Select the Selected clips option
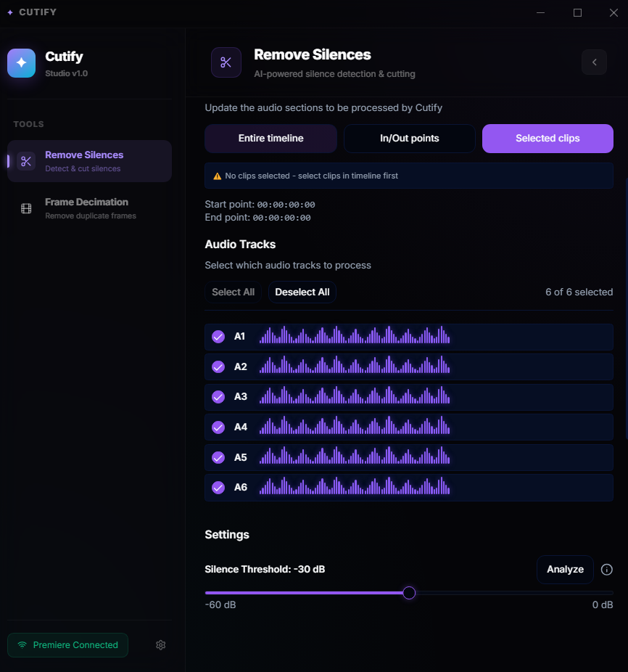 [x=548, y=139]
